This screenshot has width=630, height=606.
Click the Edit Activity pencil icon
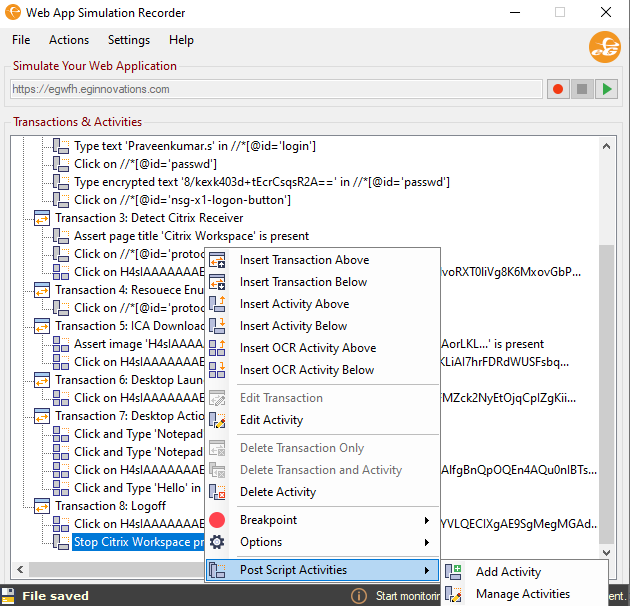point(217,420)
